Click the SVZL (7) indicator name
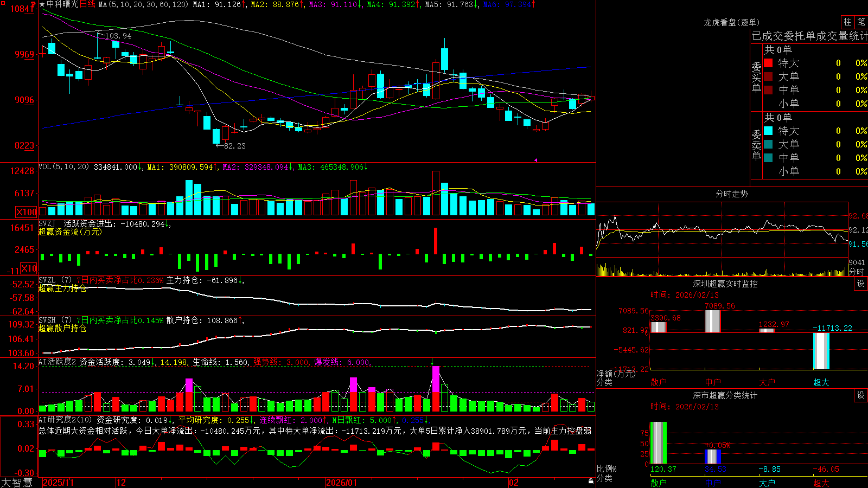 coord(55,280)
